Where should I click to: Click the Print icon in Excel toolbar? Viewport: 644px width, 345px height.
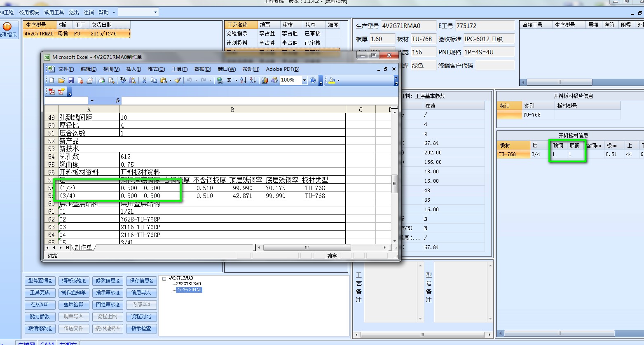[x=101, y=80]
